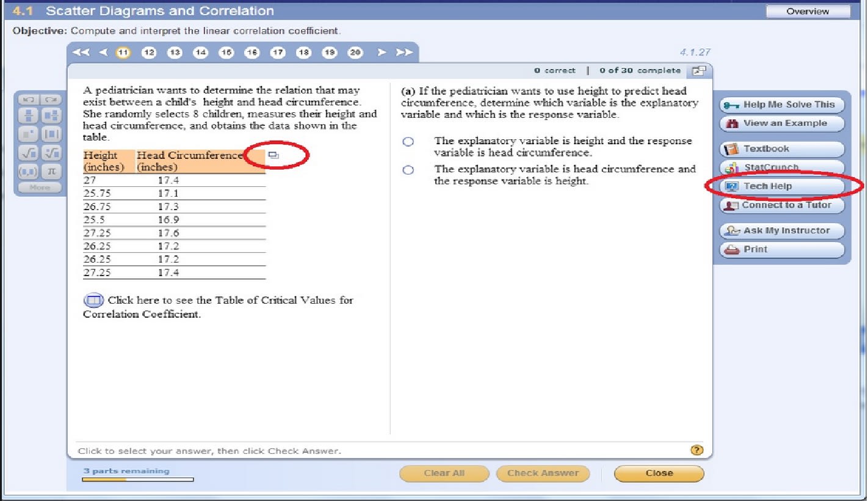Viewport: 868px width, 501px height.
Task: Go to question 20
Action: (x=355, y=53)
